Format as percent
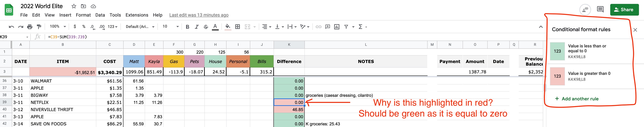The width and height of the screenshot is (644, 127). tap(84, 26)
